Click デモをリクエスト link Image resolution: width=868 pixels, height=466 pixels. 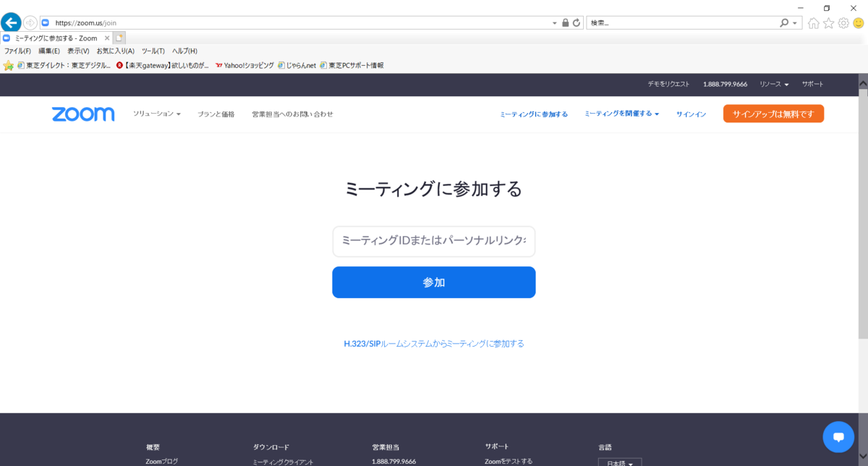(x=668, y=84)
